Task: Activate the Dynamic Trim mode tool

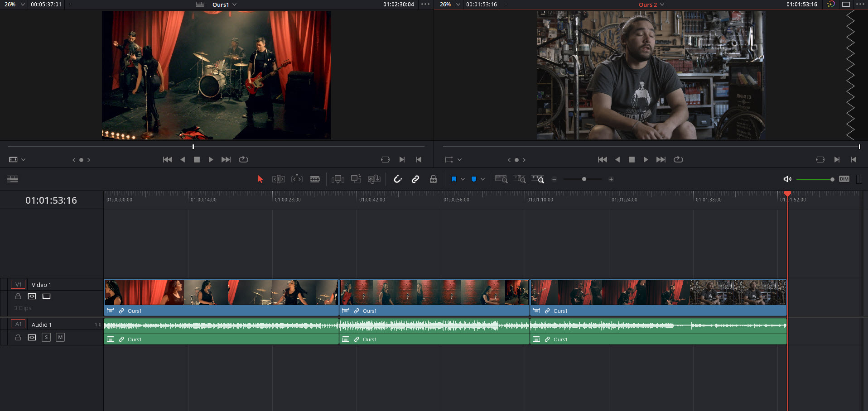Action: 297,179
